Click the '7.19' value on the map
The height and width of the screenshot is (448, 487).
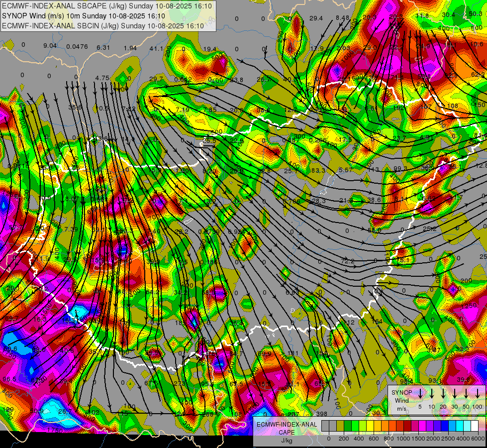pyautogui.click(x=183, y=110)
